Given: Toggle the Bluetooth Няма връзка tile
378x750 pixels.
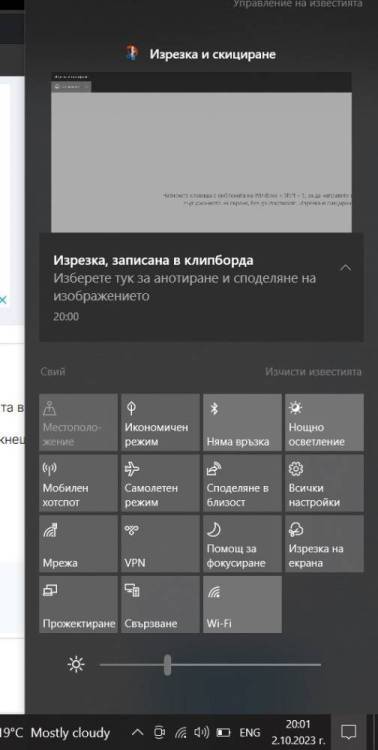Looking at the screenshot, I should click(243, 422).
